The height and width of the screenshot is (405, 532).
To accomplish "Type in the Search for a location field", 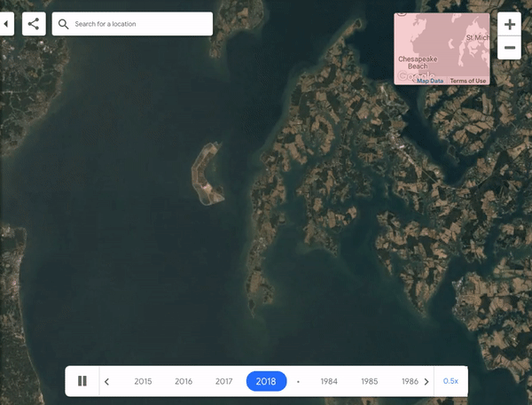I will tap(140, 24).
